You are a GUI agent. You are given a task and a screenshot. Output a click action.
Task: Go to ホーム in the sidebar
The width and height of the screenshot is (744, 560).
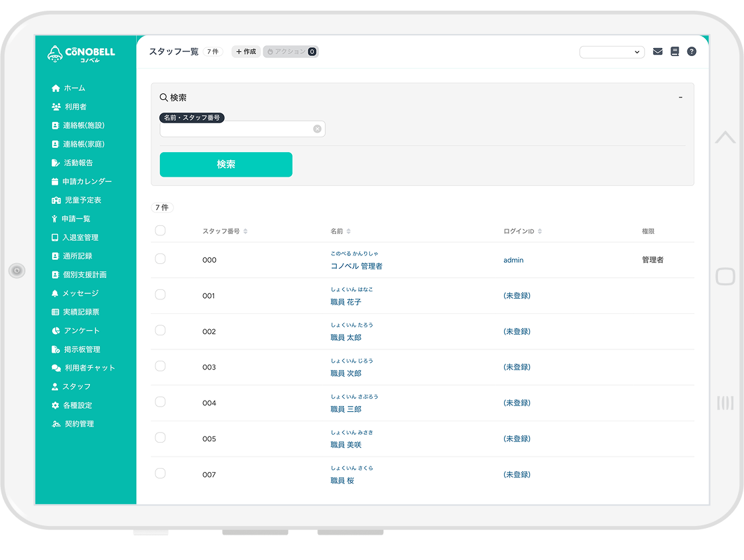coord(74,88)
